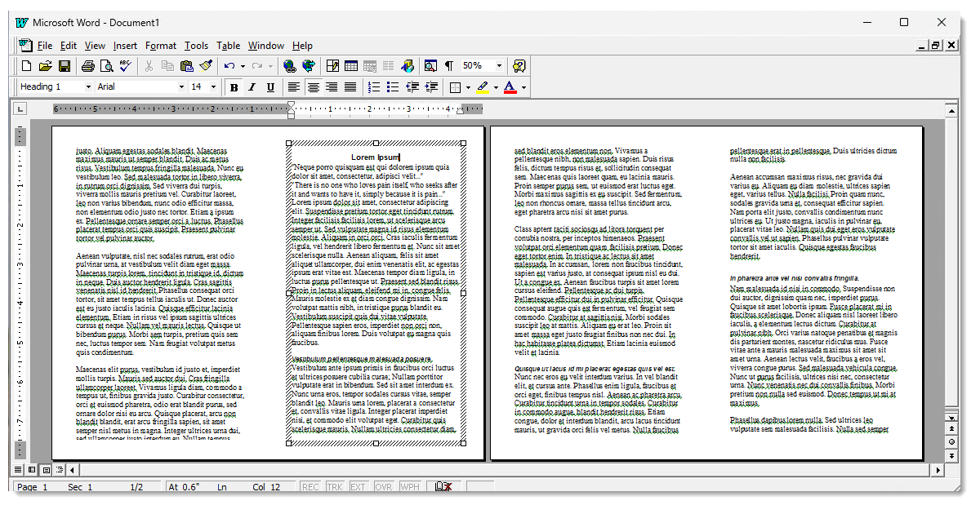
Task: Select the Format Painter brush
Action: point(205,66)
